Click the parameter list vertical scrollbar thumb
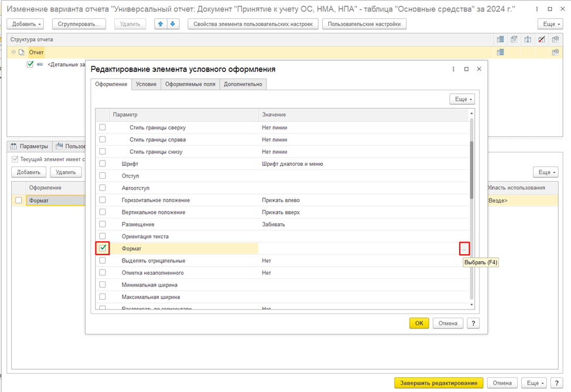Image resolution: width=571 pixels, height=392 pixels. [471, 170]
